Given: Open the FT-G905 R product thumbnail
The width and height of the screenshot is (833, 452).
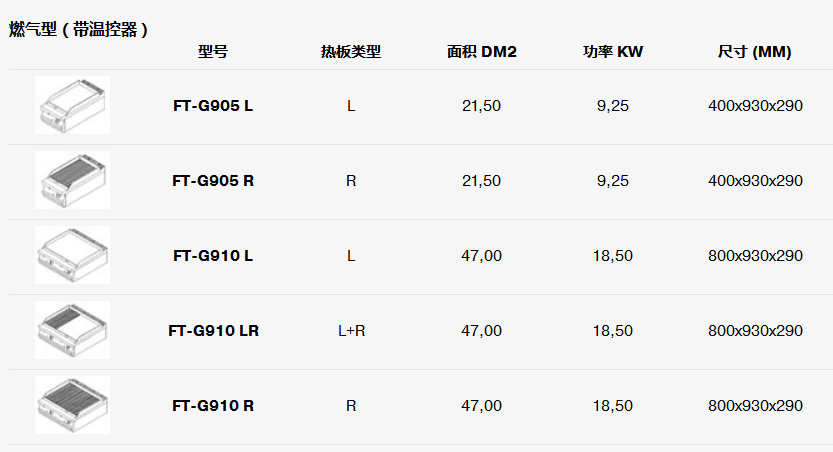Looking at the screenshot, I should pos(72,180).
